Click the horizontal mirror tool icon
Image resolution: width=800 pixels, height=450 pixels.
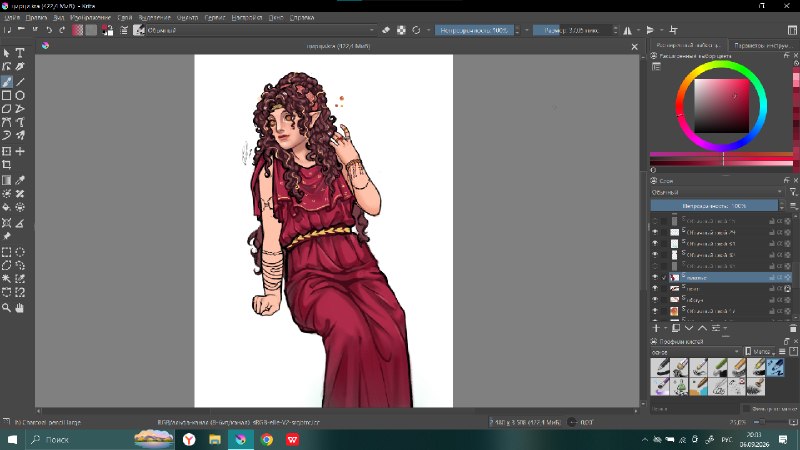(628, 31)
